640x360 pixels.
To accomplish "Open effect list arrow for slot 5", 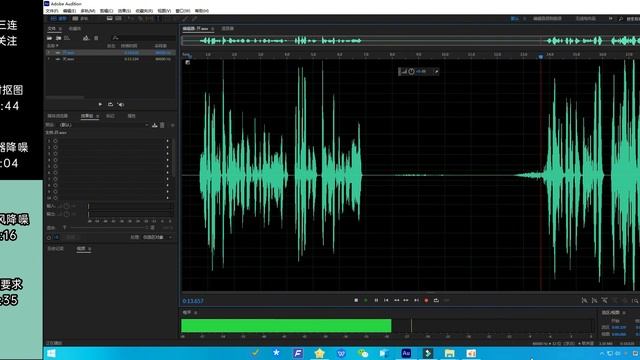I will point(167,166).
